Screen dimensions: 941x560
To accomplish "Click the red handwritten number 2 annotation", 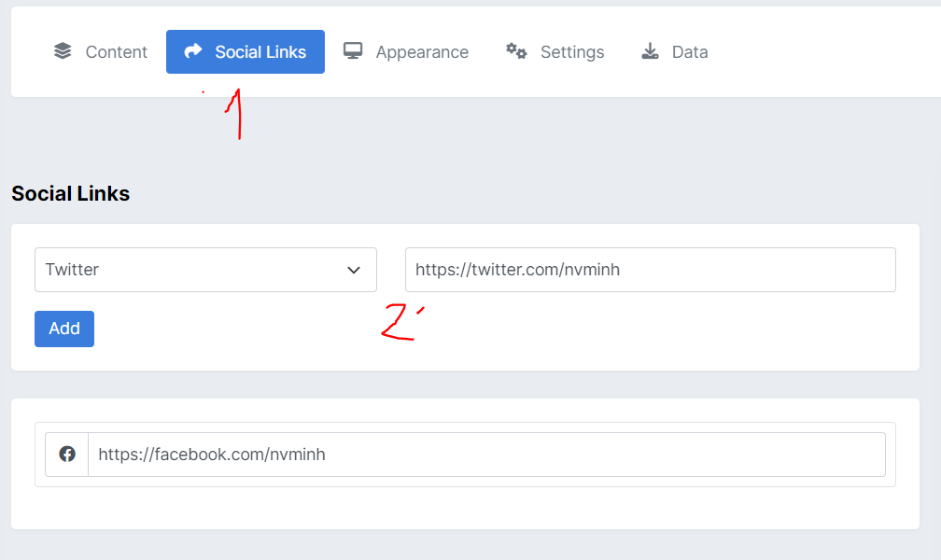I will click(x=400, y=323).
